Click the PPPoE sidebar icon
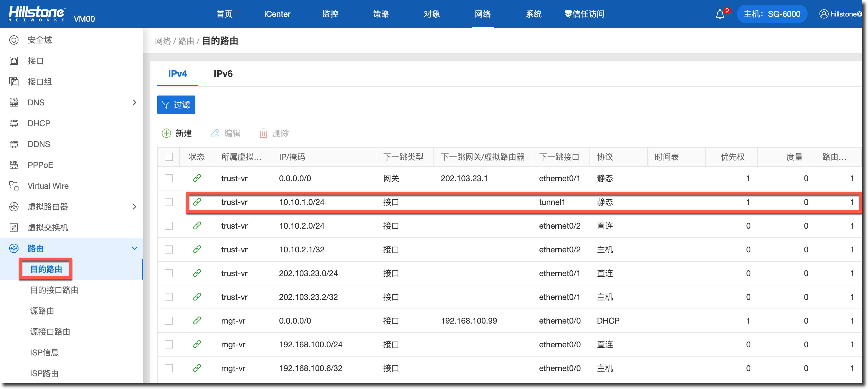This screenshot has width=868, height=389. pos(14,165)
